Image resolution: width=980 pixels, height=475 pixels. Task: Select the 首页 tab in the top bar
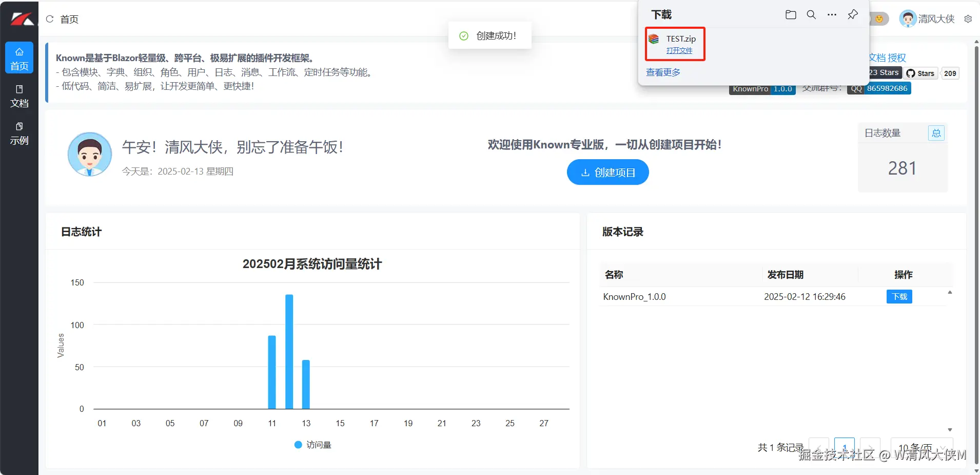pyautogui.click(x=69, y=19)
